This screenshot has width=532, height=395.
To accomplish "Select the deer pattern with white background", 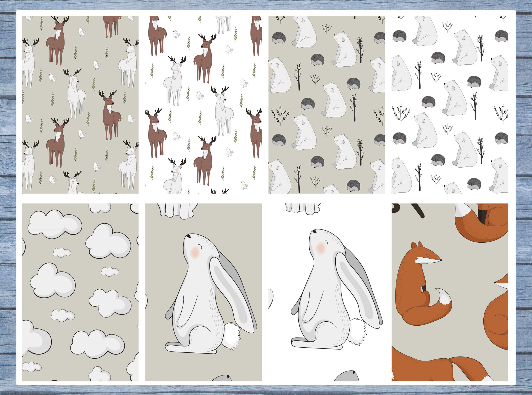I will click(x=203, y=105).
